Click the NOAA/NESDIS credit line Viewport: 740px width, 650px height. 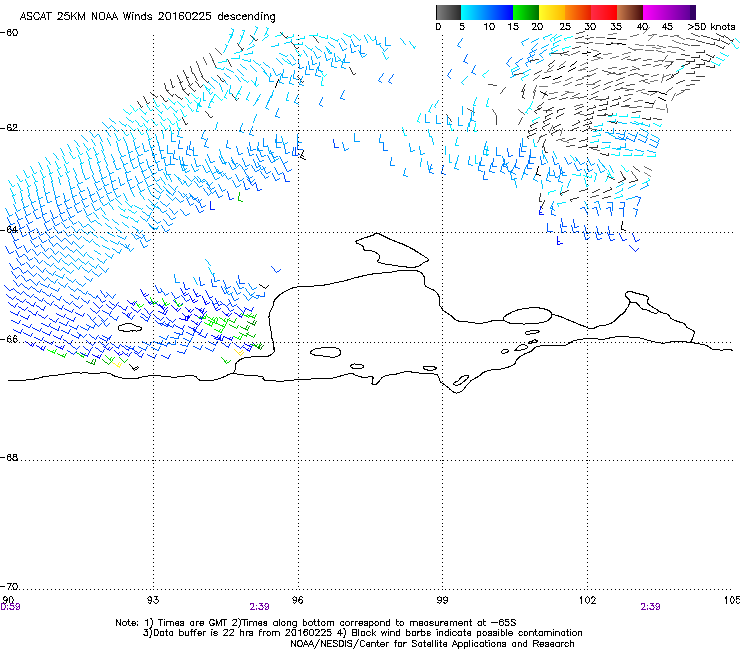pos(432,643)
